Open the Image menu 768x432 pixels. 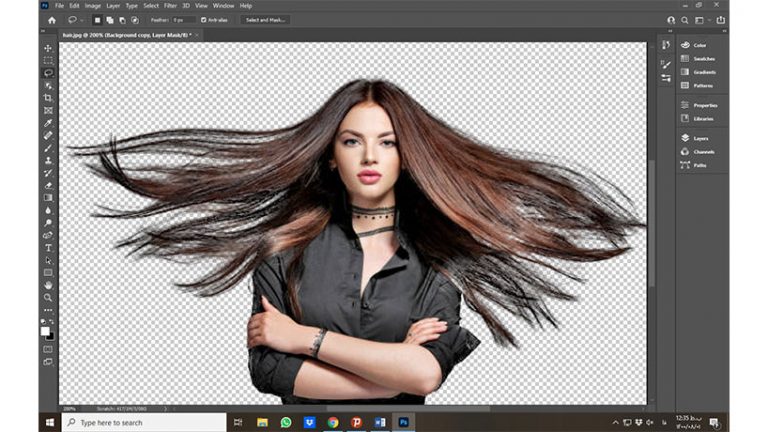pyautogui.click(x=93, y=6)
